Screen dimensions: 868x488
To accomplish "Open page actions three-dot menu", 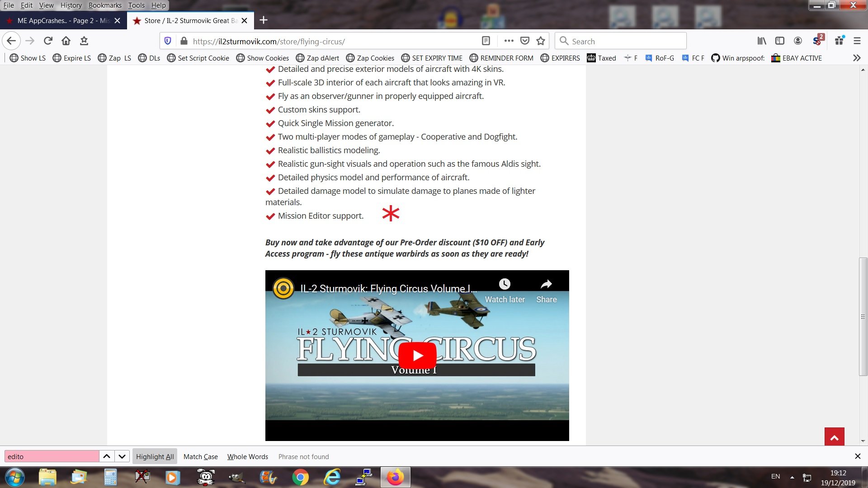I will 509,41.
